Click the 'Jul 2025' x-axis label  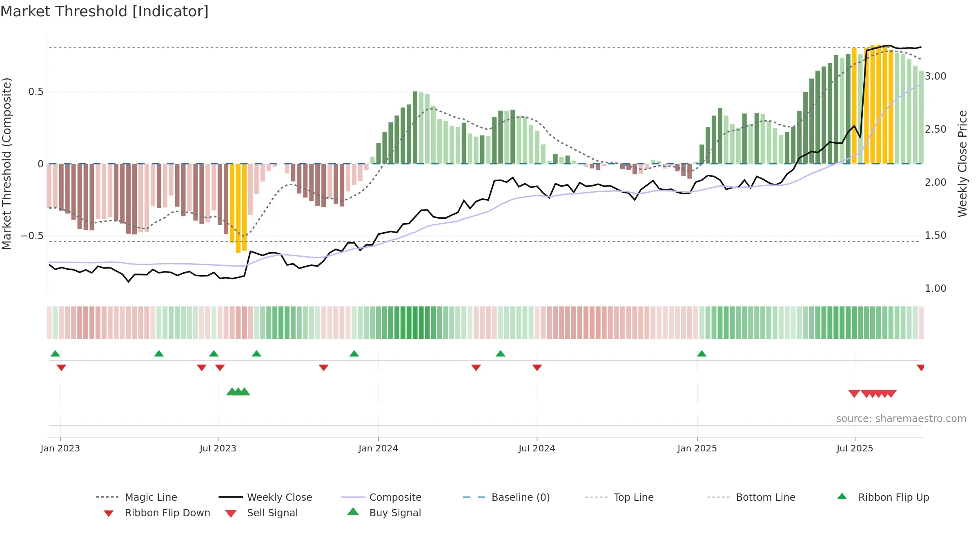(x=855, y=448)
